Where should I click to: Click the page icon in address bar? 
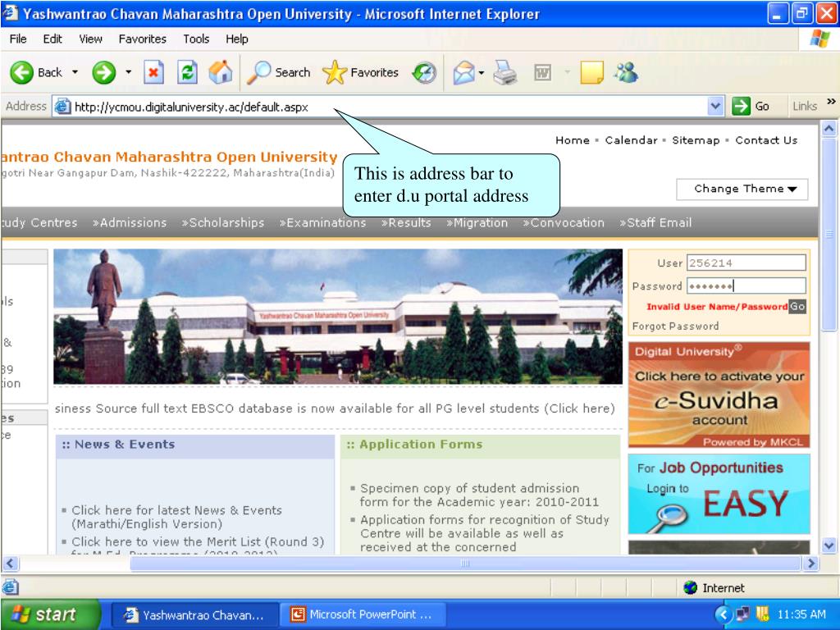click(x=62, y=107)
